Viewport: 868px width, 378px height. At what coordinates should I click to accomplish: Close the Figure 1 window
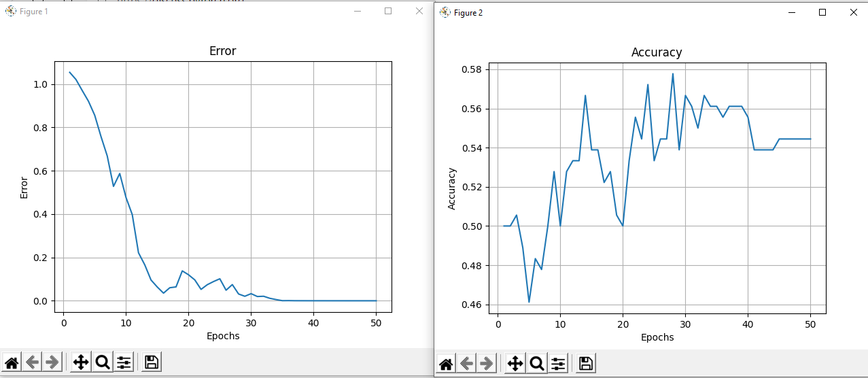click(x=419, y=11)
